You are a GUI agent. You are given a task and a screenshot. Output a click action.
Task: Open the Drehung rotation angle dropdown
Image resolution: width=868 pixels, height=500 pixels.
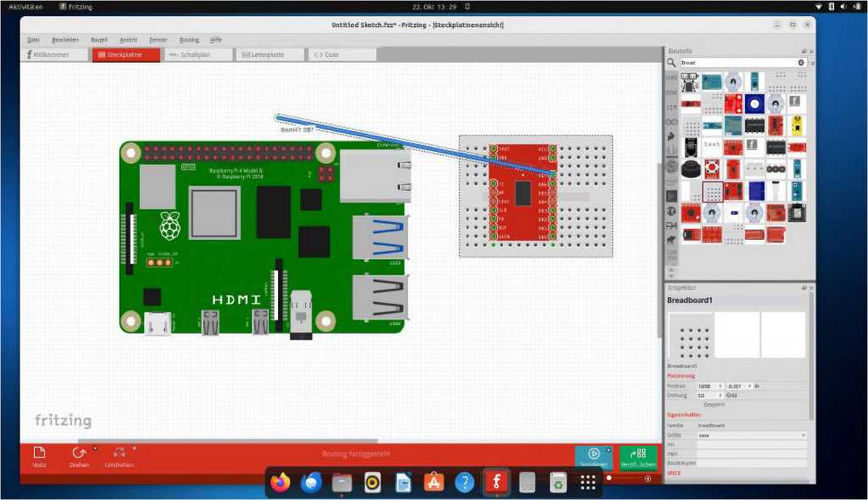coord(710,396)
